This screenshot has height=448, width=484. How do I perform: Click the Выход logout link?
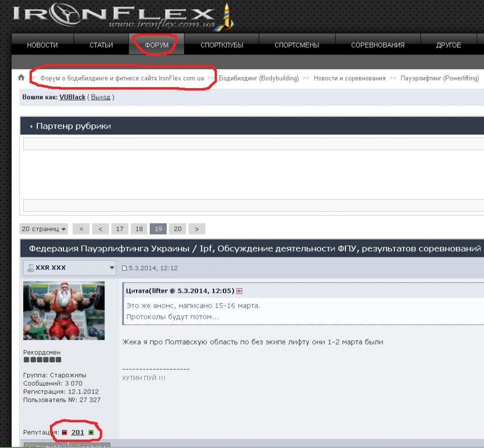(x=100, y=97)
